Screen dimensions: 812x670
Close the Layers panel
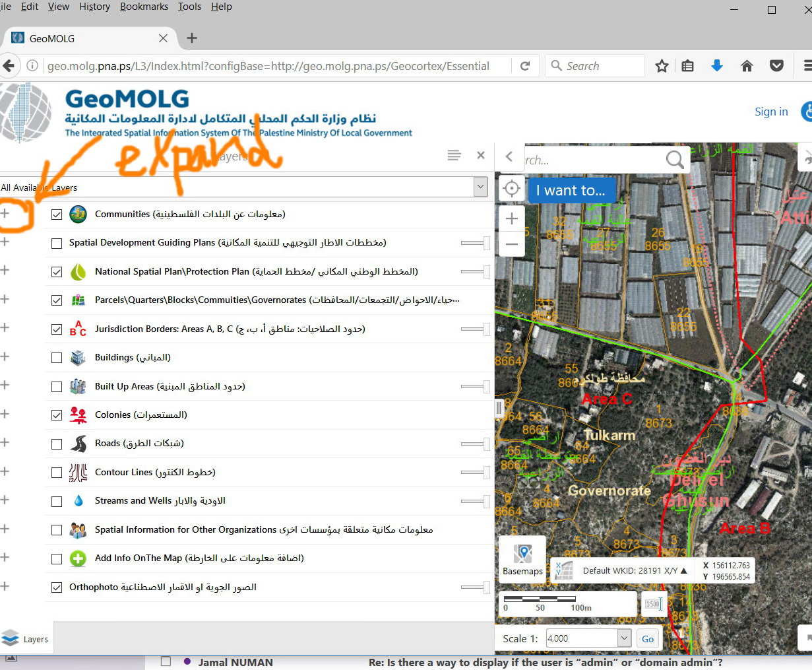click(x=481, y=155)
